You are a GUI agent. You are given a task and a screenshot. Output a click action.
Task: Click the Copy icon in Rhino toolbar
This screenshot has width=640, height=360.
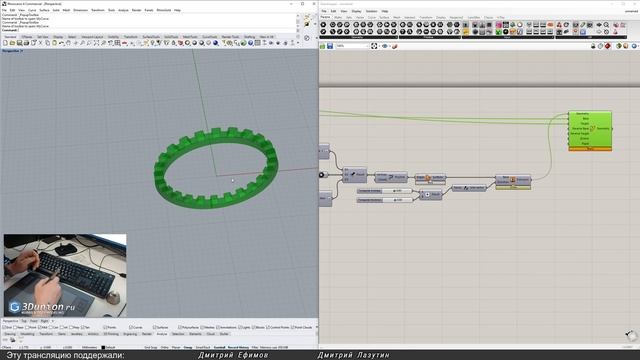[47, 42]
